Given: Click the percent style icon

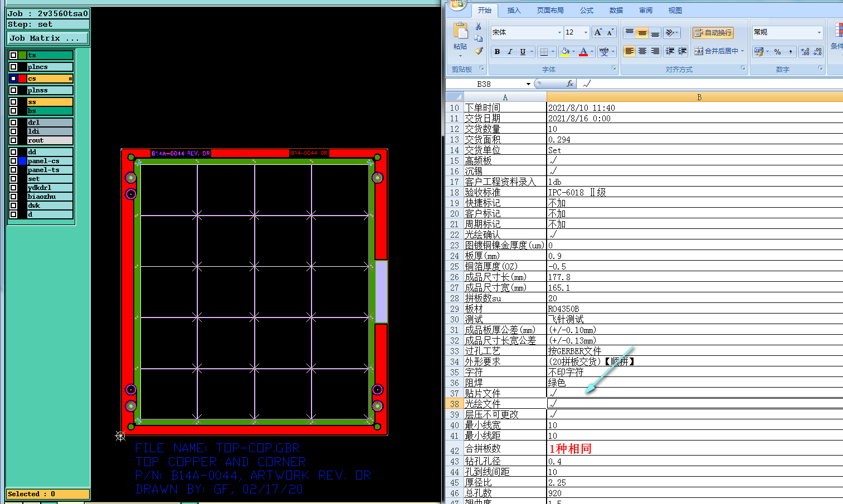Looking at the screenshot, I should (x=777, y=52).
